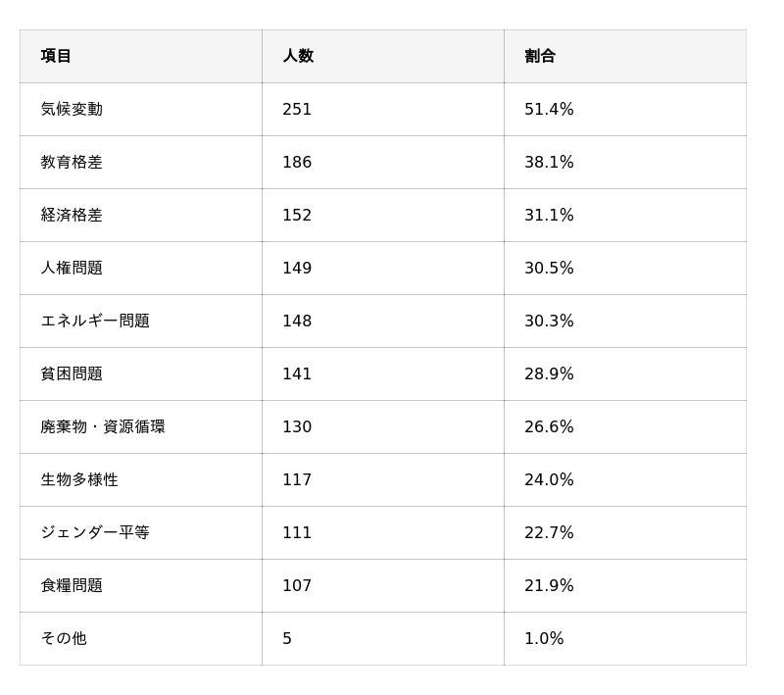Select the ジェンダー平等 cell

[95, 532]
